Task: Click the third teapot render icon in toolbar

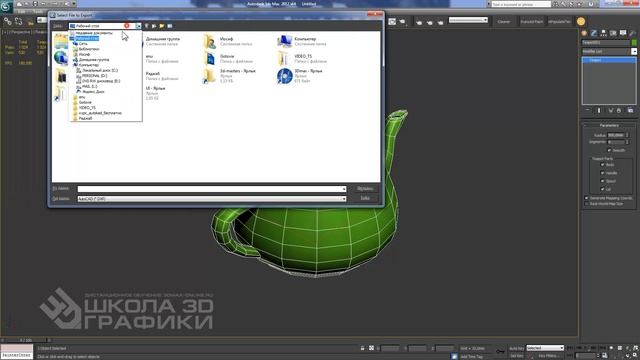Action: coord(440,22)
